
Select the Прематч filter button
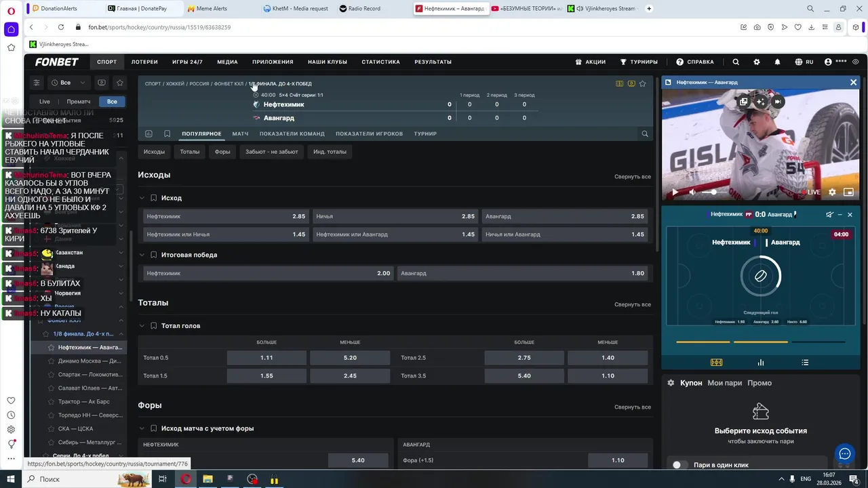(79, 102)
